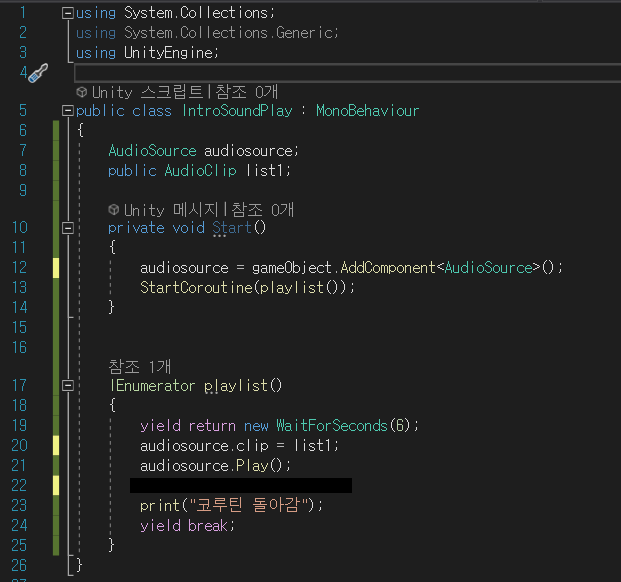Click the Unity script cube icon
Viewport: 621px width, 582px height.
tap(82, 92)
